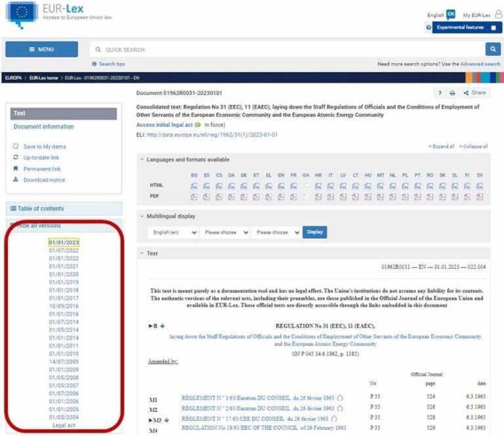Open the help question mark icon
The image size is (504, 436).
point(439,93)
